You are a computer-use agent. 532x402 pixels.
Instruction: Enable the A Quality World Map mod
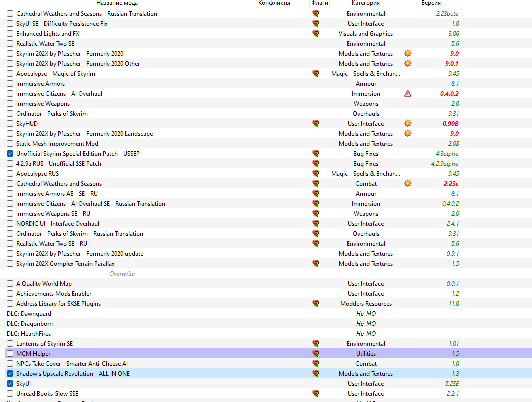pyautogui.click(x=10, y=284)
